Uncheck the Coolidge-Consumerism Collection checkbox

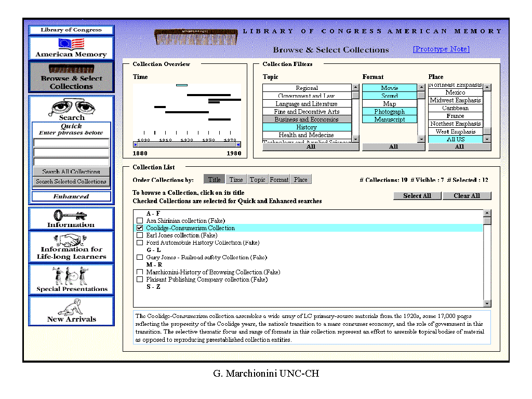pyautogui.click(x=140, y=228)
